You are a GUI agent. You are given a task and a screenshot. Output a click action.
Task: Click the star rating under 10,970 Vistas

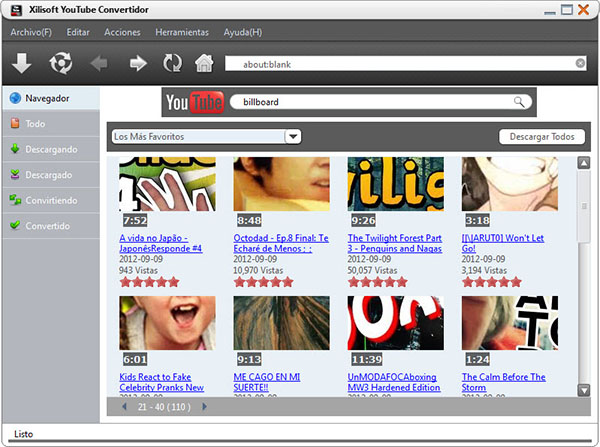click(x=264, y=282)
